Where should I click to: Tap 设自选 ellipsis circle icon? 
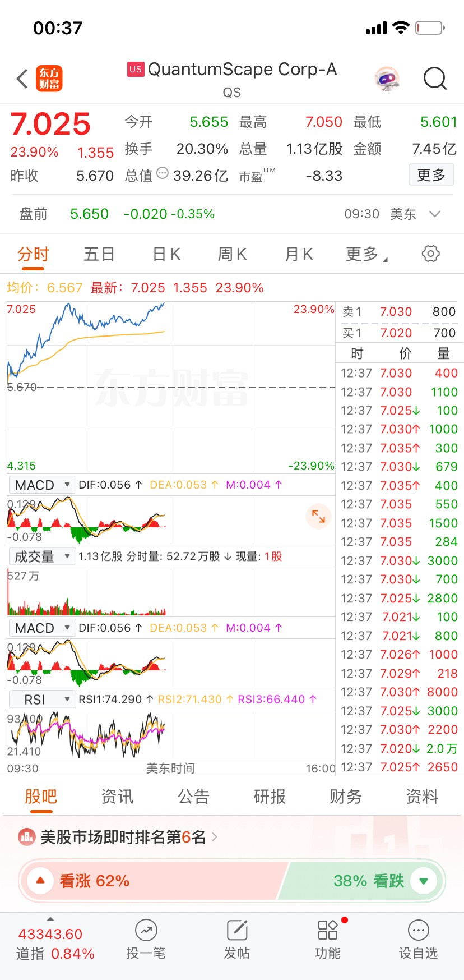click(419, 931)
